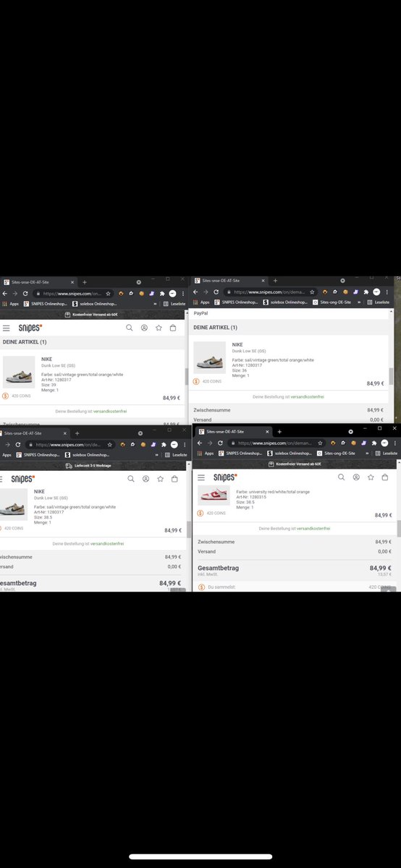Open shopping bag in the university red window
Image resolution: width=401 pixels, height=868 pixels.
385,477
